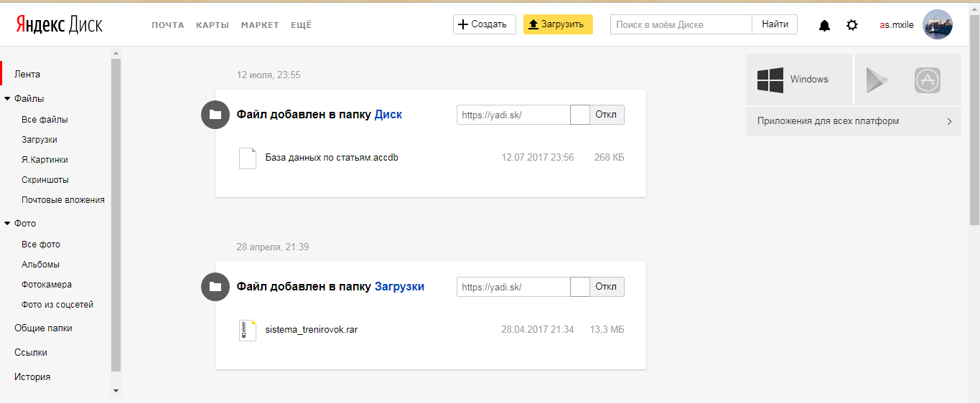Click feed timestamp 28 апреля, 21:39

click(273, 247)
